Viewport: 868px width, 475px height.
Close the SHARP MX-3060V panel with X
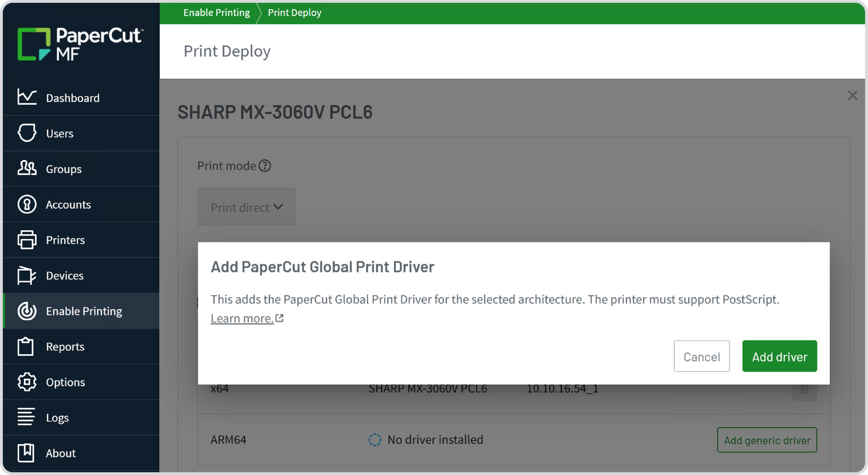[x=852, y=95]
